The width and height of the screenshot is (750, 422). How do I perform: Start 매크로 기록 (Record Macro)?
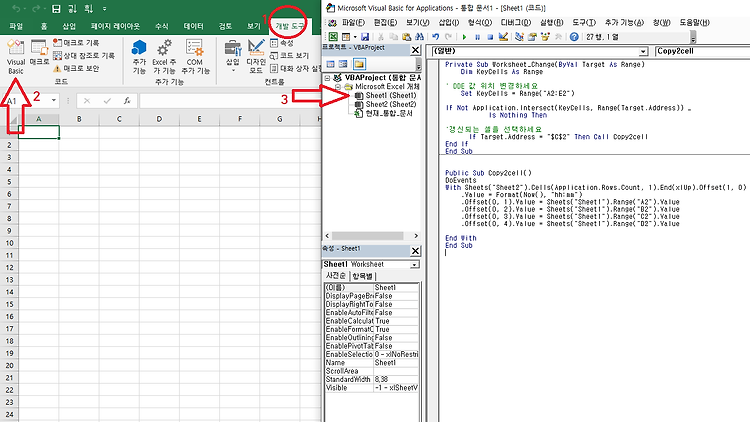[76, 43]
